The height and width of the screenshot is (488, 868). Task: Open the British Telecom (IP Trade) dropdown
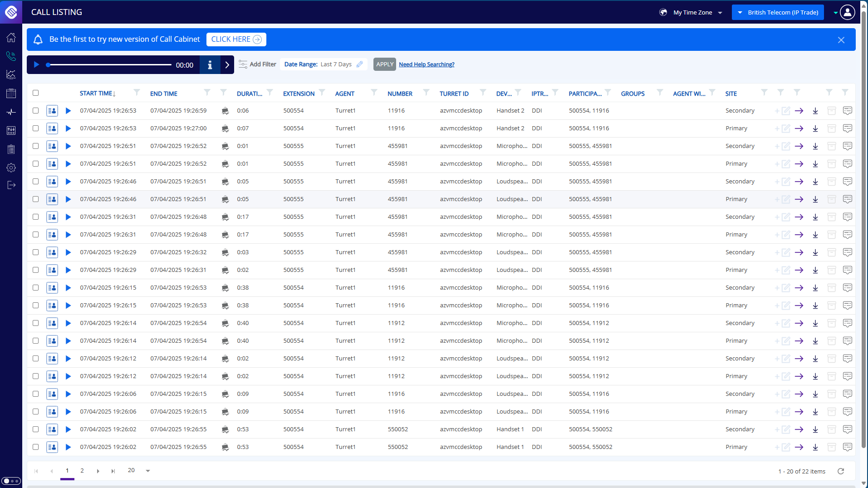[778, 12]
